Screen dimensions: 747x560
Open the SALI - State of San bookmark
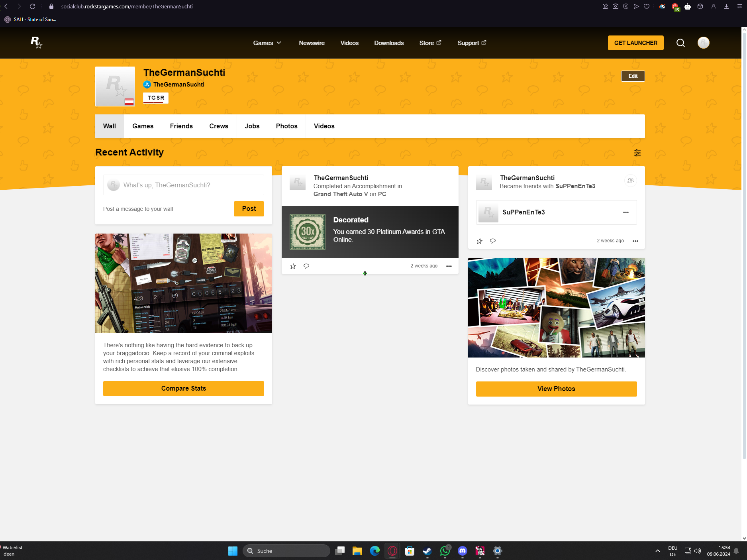pyautogui.click(x=31, y=19)
